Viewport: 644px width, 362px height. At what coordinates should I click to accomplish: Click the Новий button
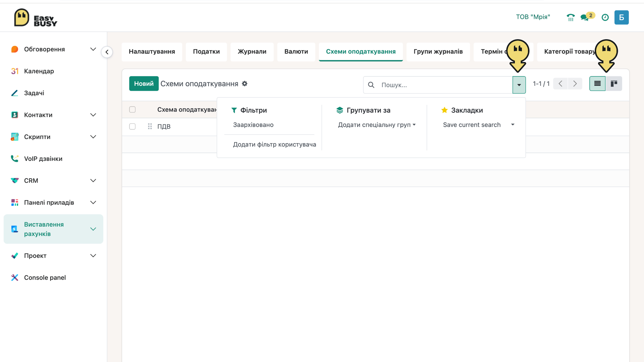144,83
